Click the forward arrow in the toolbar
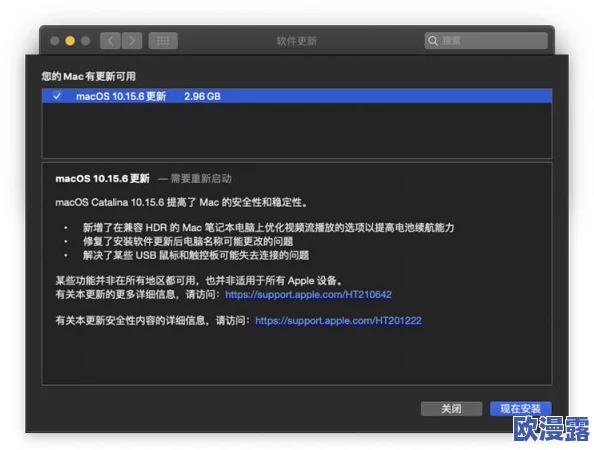 [132, 41]
